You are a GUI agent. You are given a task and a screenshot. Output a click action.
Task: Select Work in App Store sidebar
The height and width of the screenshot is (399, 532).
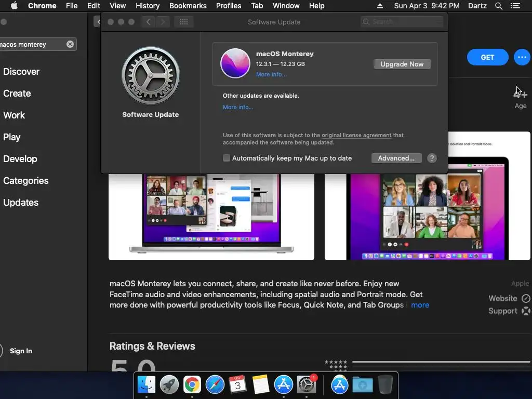pyautogui.click(x=14, y=115)
